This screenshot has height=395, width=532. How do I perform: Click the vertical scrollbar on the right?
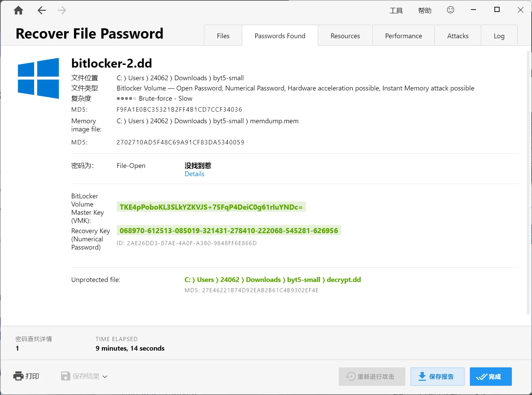(x=528, y=183)
